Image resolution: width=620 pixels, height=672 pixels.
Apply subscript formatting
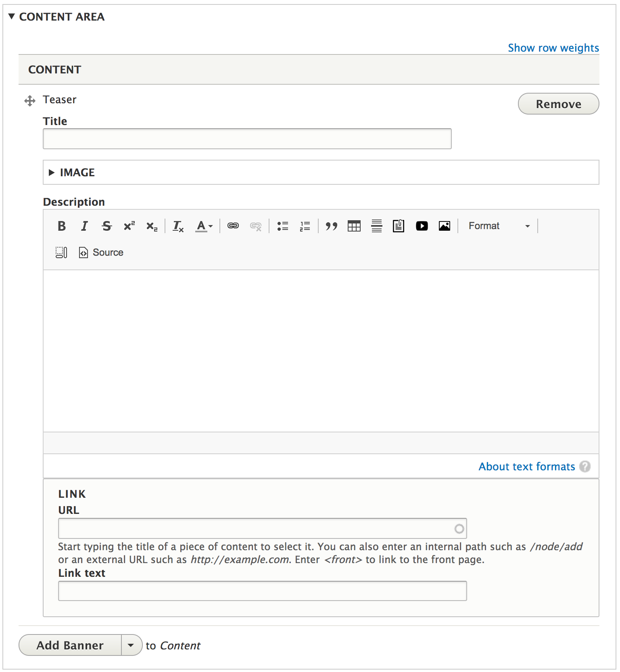[152, 226]
